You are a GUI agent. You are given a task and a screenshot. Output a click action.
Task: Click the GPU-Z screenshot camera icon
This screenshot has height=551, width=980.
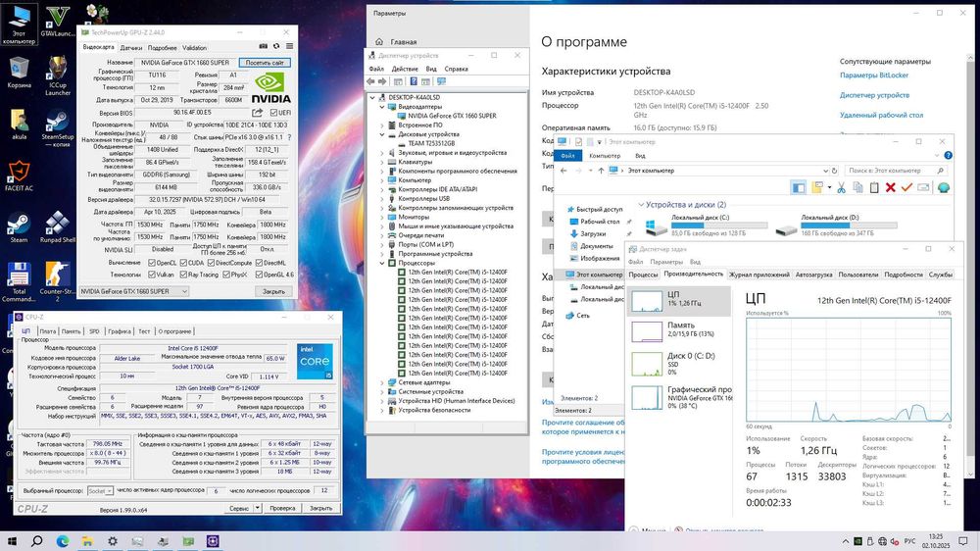(263, 46)
